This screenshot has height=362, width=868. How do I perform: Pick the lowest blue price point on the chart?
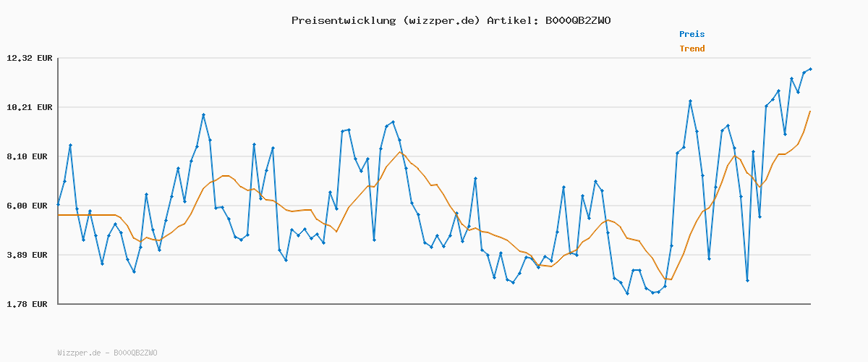pos(627,293)
